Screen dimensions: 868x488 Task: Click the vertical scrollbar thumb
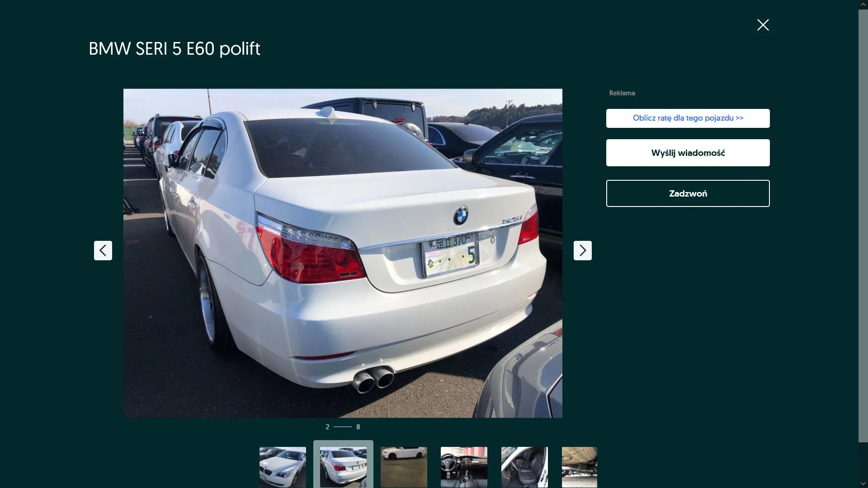tap(863, 225)
